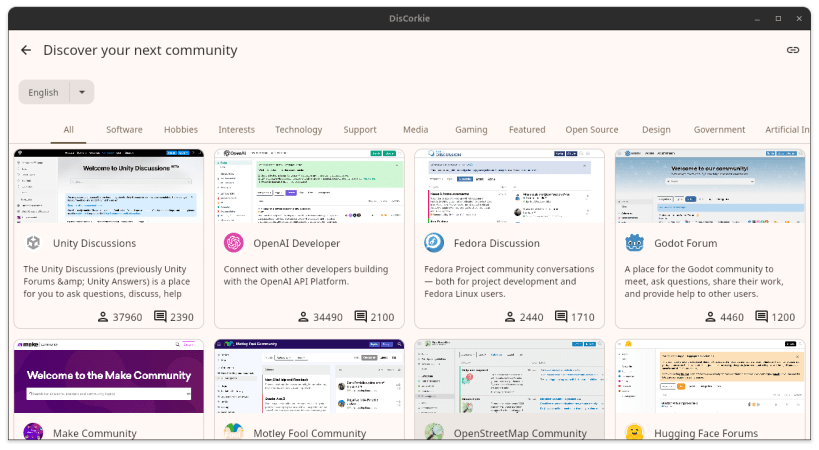Click the Make Community title

click(x=95, y=433)
